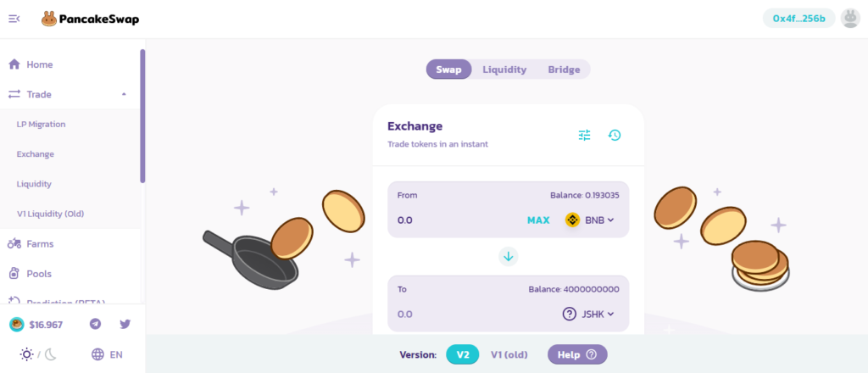Viewport: 868px width, 373px height.
Task: Select the V2 version toggle
Action: coord(462,354)
